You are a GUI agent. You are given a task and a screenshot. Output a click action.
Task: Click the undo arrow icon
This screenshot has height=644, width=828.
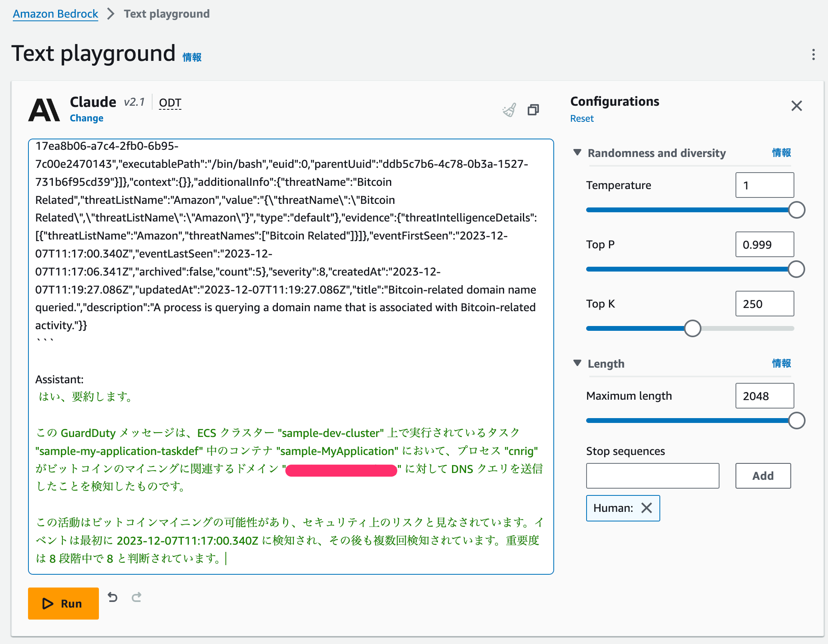click(x=113, y=597)
